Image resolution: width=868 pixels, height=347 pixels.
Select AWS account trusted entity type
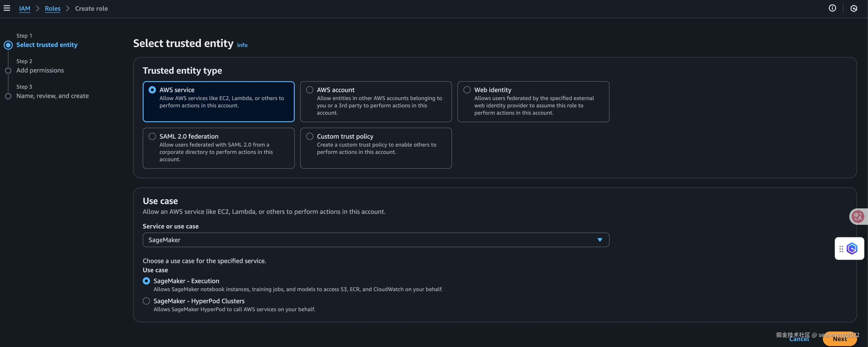coord(309,90)
